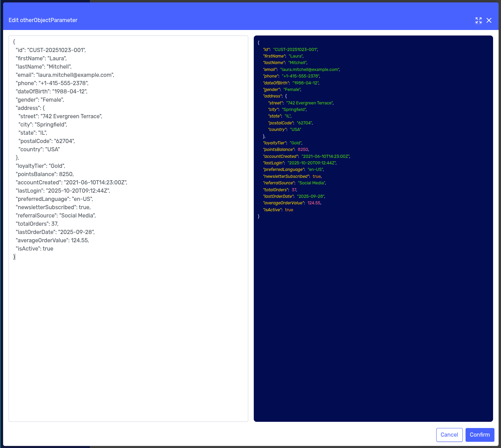This screenshot has width=501, height=448.
Task: Place cursor on "pointsBalance": 8250 in editor
Action: 45,174
